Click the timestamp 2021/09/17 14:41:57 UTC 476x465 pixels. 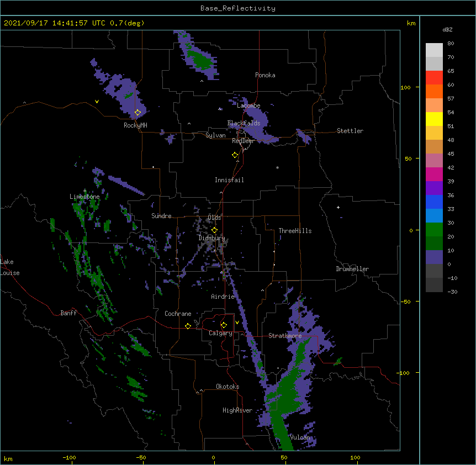[55, 23]
